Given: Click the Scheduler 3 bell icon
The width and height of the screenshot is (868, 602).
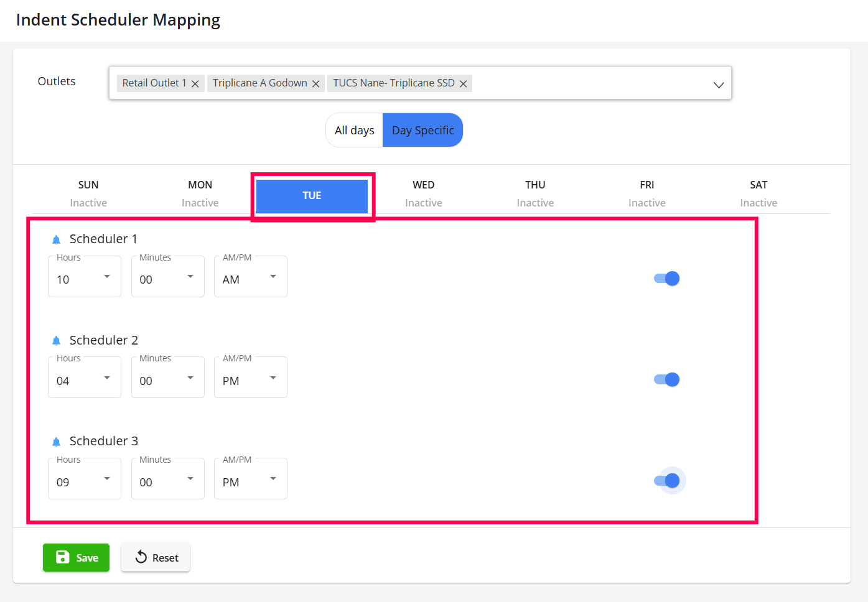Looking at the screenshot, I should coord(56,442).
